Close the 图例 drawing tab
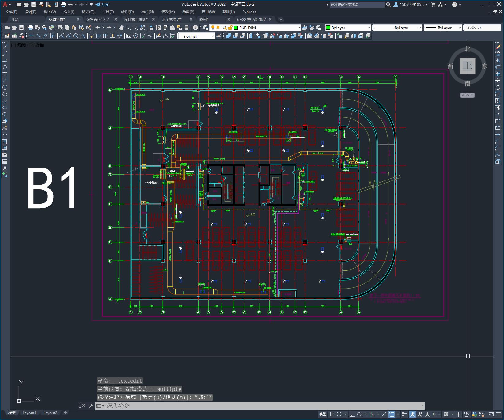The width and height of the screenshot is (504, 420). tap(229, 19)
